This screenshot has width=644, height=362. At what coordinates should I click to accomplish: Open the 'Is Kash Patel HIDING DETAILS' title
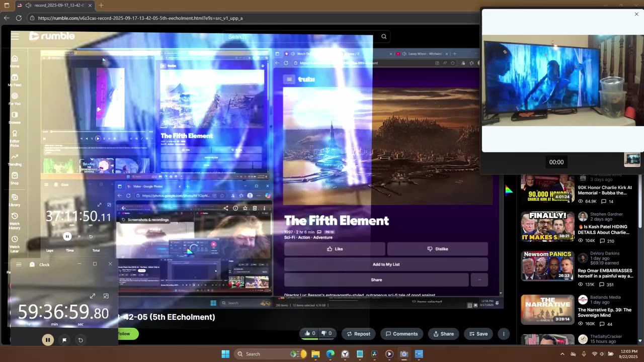click(x=604, y=229)
